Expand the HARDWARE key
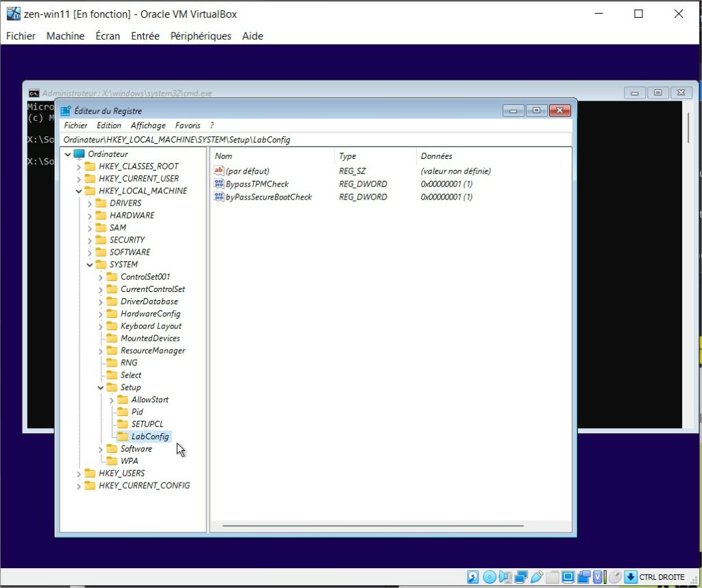The height and width of the screenshot is (588, 702). (x=90, y=216)
